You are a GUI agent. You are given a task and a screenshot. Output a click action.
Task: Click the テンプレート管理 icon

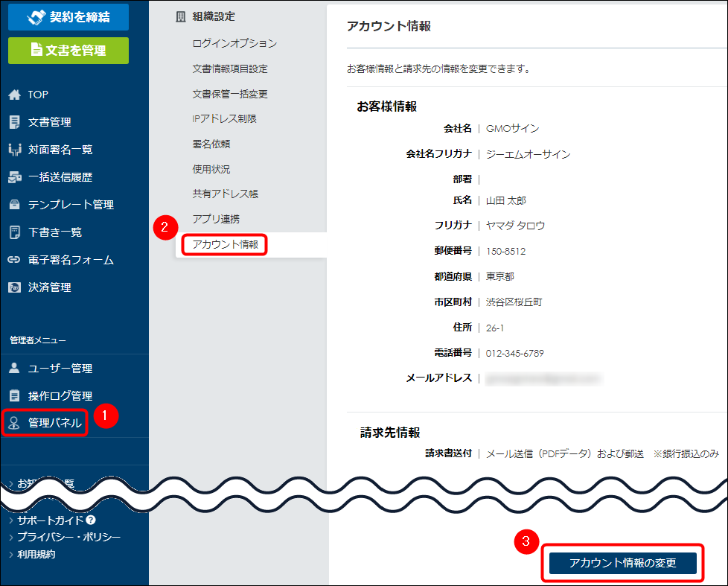pyautogui.click(x=13, y=205)
